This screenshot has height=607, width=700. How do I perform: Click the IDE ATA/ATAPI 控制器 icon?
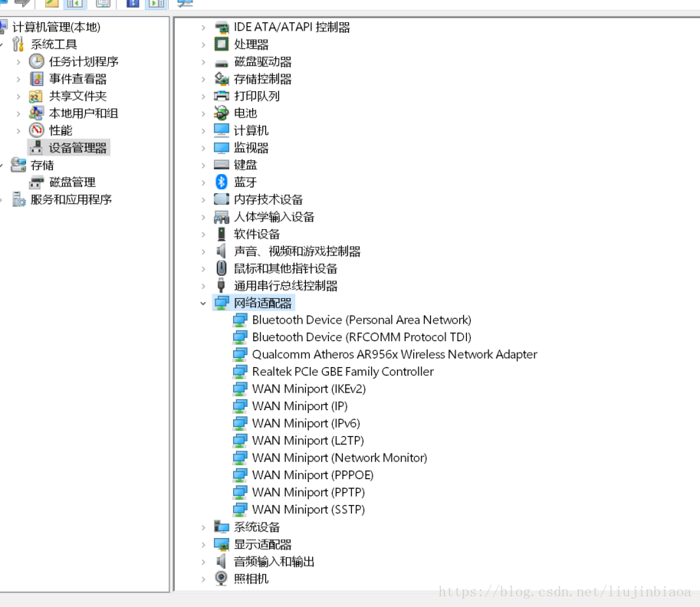pyautogui.click(x=222, y=28)
